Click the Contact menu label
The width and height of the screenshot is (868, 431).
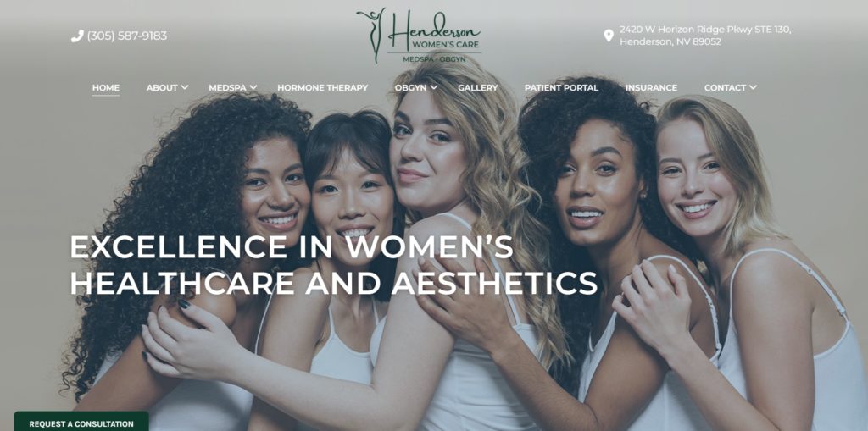tap(726, 87)
